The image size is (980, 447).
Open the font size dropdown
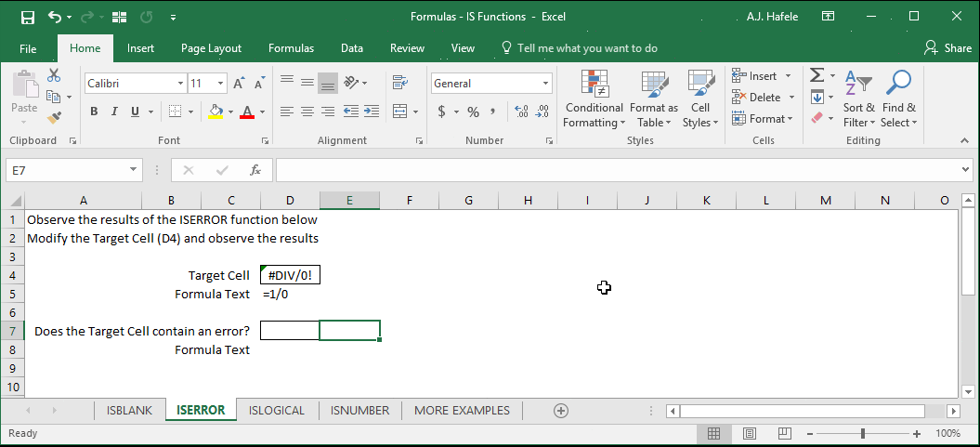point(221,83)
